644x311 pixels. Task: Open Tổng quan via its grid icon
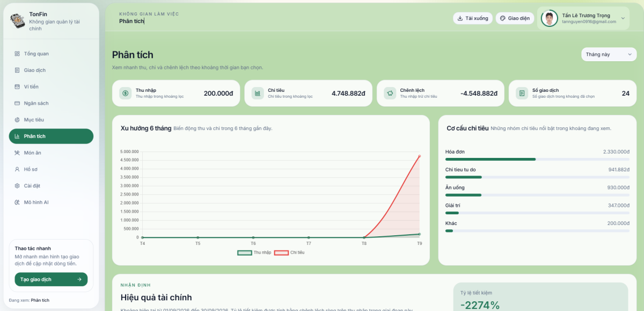(x=17, y=54)
